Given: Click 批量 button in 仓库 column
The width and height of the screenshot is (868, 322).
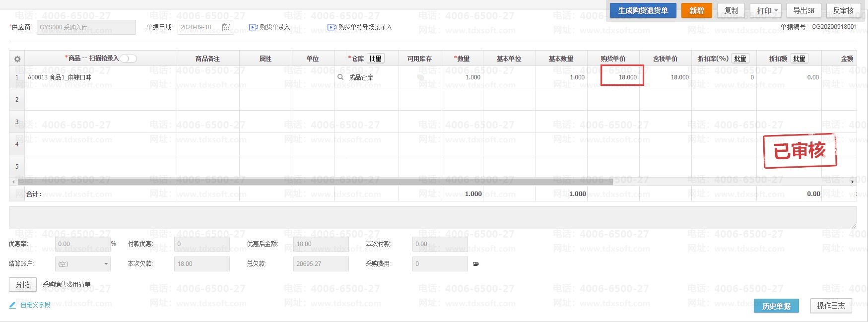Looking at the screenshot, I should coord(375,59).
